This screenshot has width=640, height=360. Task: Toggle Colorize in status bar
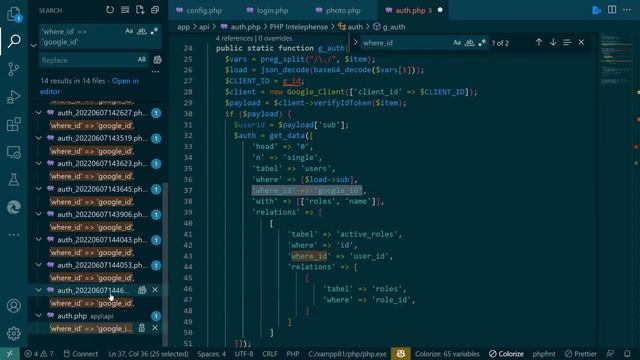[x=506, y=353]
